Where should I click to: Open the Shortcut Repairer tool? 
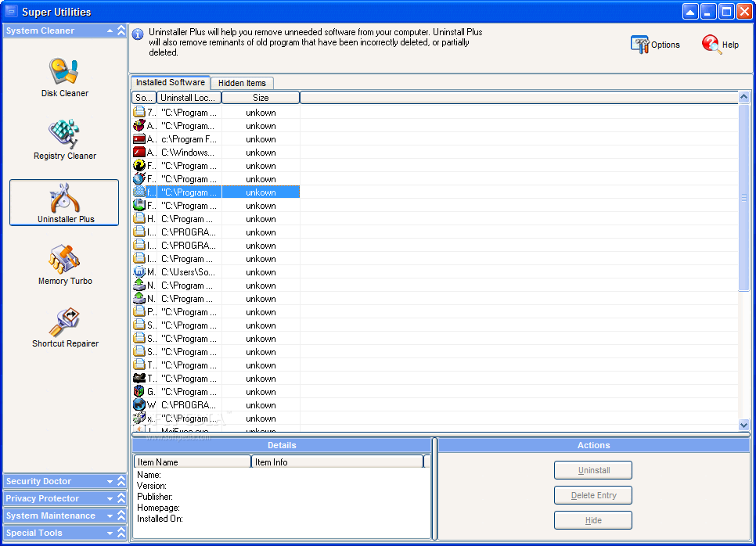tap(65, 328)
